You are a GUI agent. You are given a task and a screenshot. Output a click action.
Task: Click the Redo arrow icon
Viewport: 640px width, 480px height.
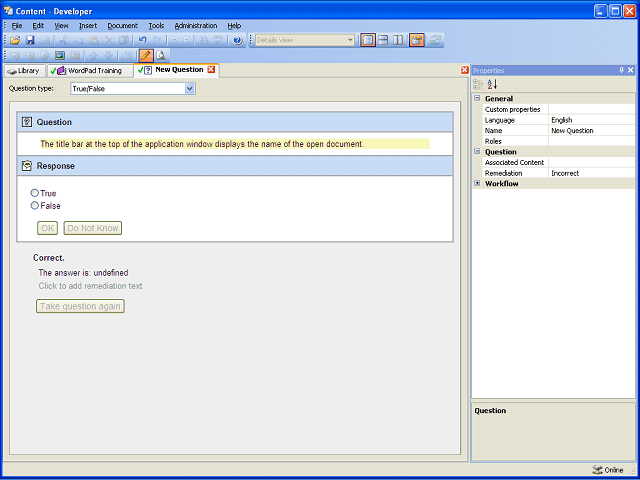[157, 40]
